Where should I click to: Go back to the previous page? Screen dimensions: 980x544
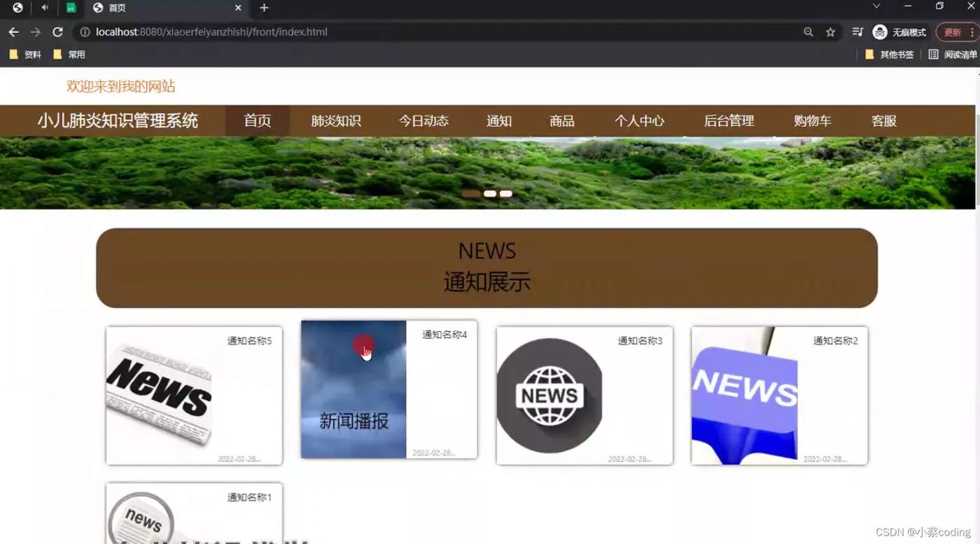(x=13, y=32)
